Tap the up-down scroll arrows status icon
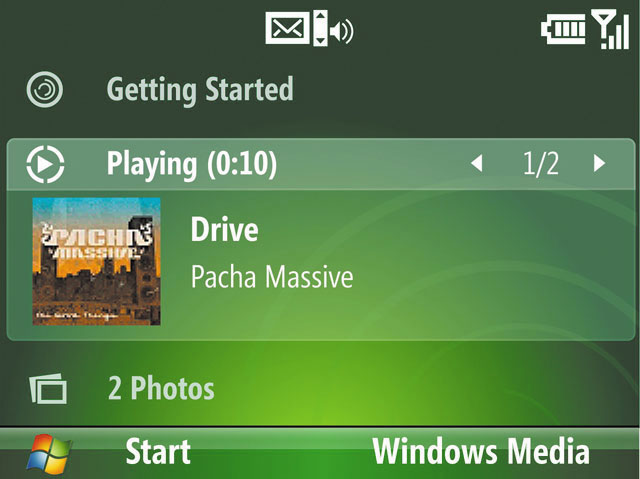The width and height of the screenshot is (640, 479). tap(320, 28)
